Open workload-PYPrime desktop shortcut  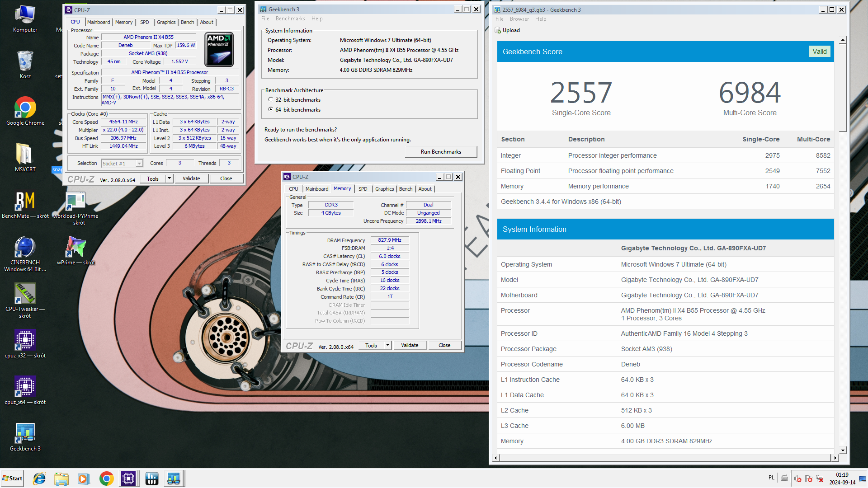[75, 208]
